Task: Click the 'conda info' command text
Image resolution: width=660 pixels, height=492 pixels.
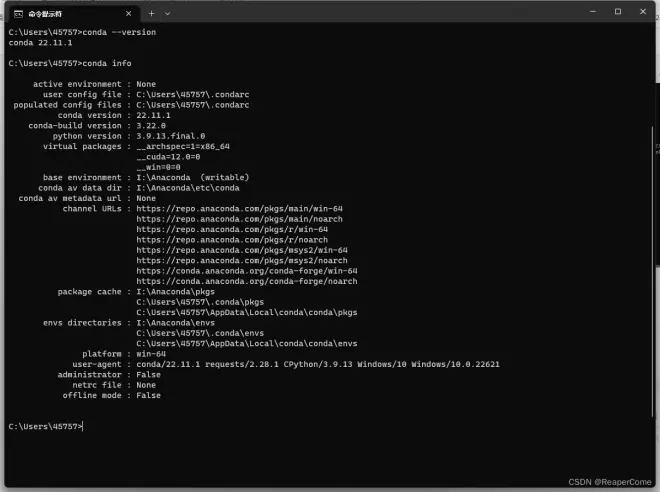Action: tap(107, 64)
